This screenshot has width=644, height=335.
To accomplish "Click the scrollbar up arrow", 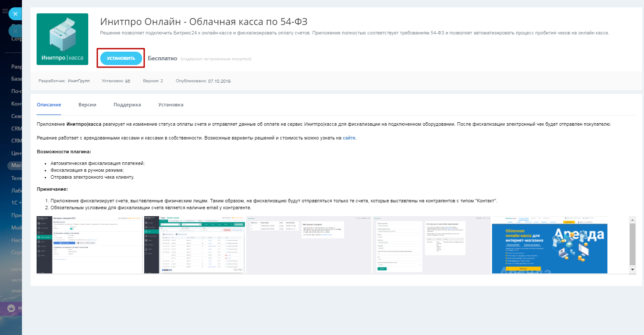I will [632, 220].
